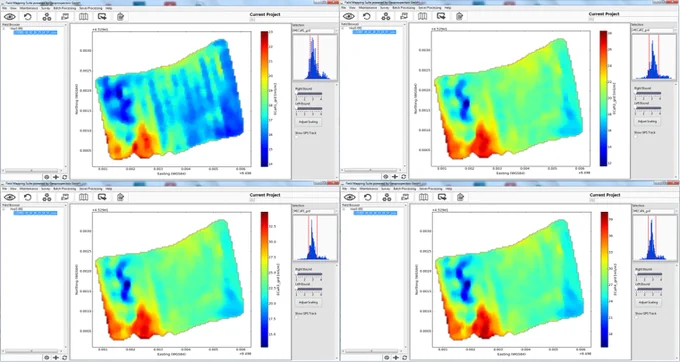Click the reload icon under top-right field browser

pos(404,176)
